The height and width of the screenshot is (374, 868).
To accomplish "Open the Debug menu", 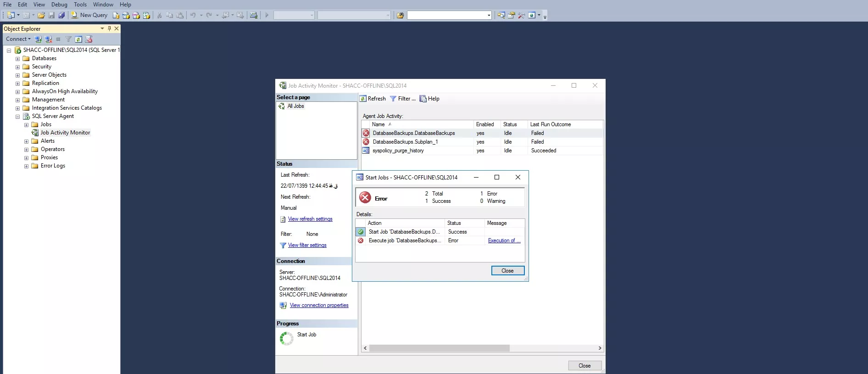I will 59,5.
